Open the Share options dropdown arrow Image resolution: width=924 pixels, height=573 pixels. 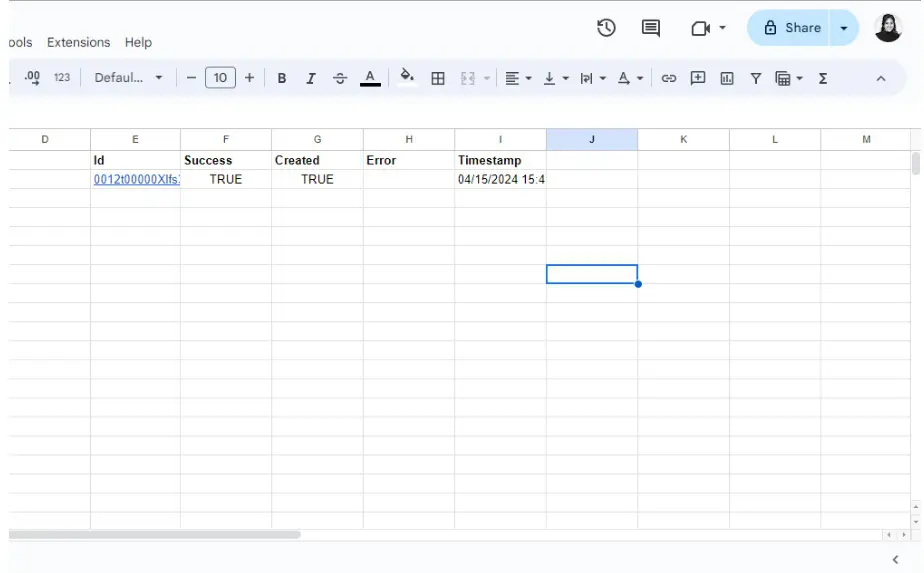[x=844, y=28]
